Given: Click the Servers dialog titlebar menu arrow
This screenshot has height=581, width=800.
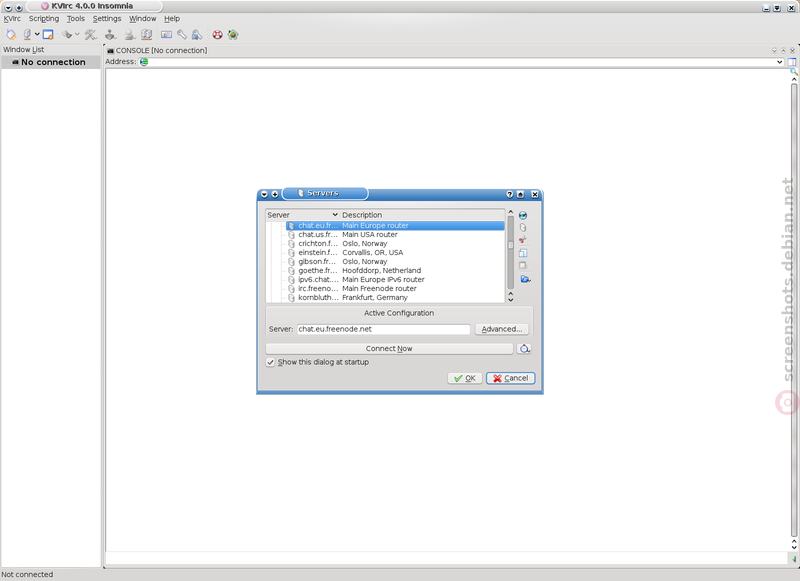Looking at the screenshot, I should [x=264, y=194].
